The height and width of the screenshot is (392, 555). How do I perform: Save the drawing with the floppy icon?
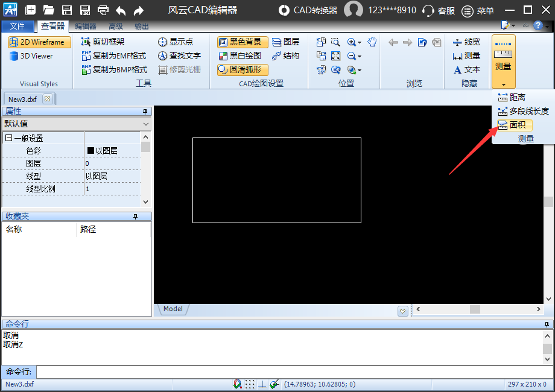tap(67, 10)
